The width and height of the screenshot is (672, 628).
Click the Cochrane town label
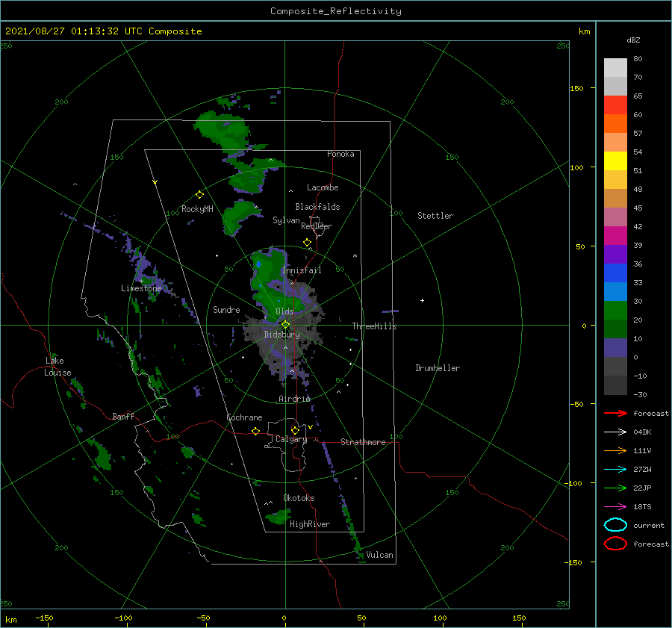tap(244, 417)
